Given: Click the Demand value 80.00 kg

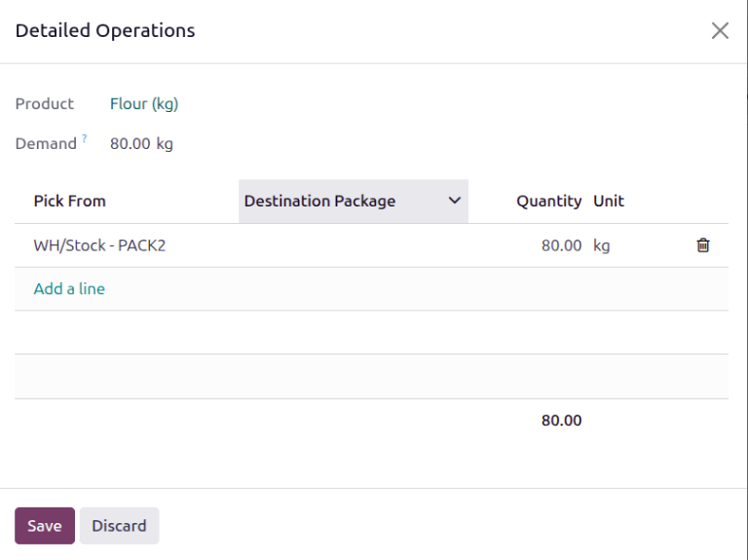Looking at the screenshot, I should [141, 143].
